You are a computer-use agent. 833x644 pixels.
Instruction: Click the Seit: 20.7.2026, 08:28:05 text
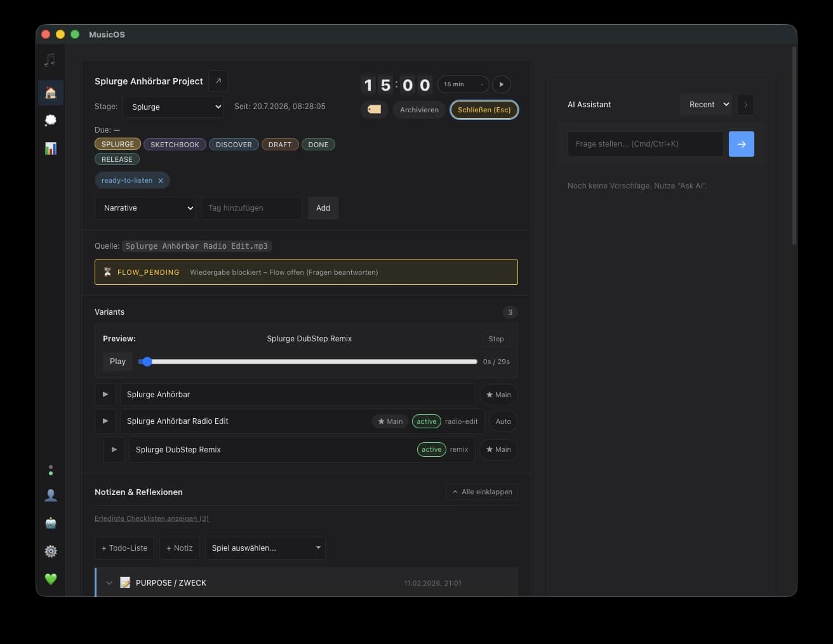click(280, 107)
